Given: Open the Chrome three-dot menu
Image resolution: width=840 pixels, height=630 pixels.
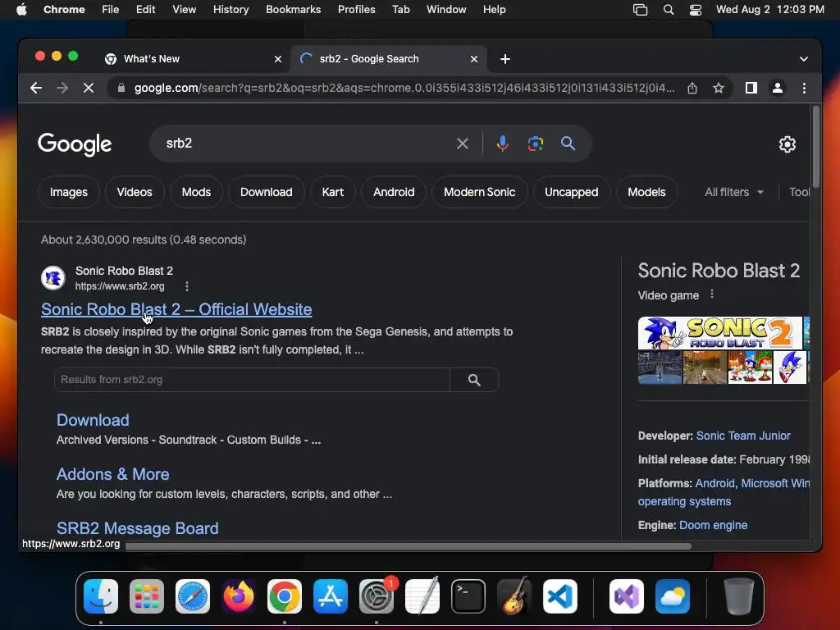Looking at the screenshot, I should [x=804, y=88].
